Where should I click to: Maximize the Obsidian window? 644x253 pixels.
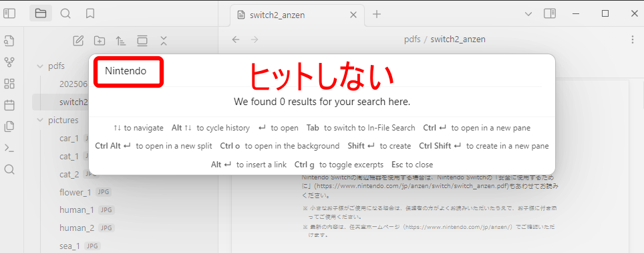(605, 13)
